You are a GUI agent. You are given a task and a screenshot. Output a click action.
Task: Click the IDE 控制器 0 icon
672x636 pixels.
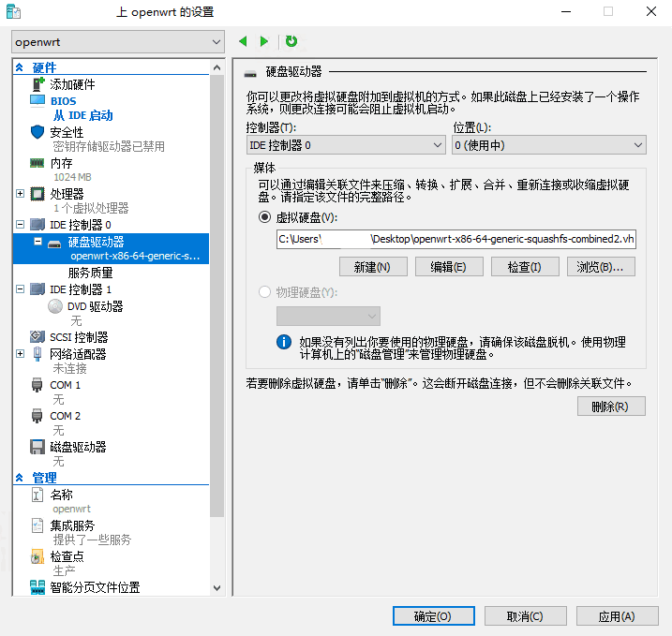[x=37, y=225]
